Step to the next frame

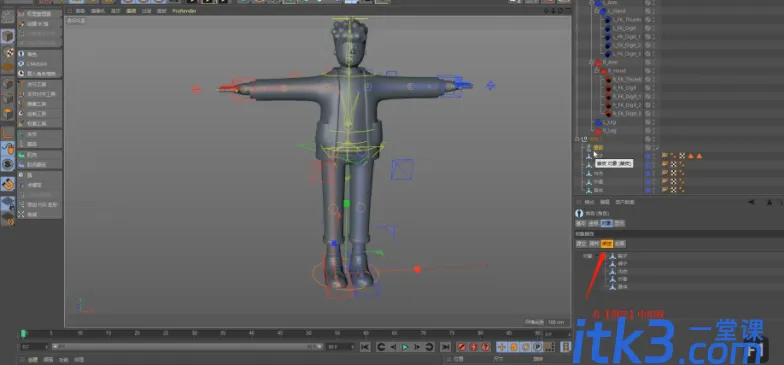pyautogui.click(x=417, y=346)
